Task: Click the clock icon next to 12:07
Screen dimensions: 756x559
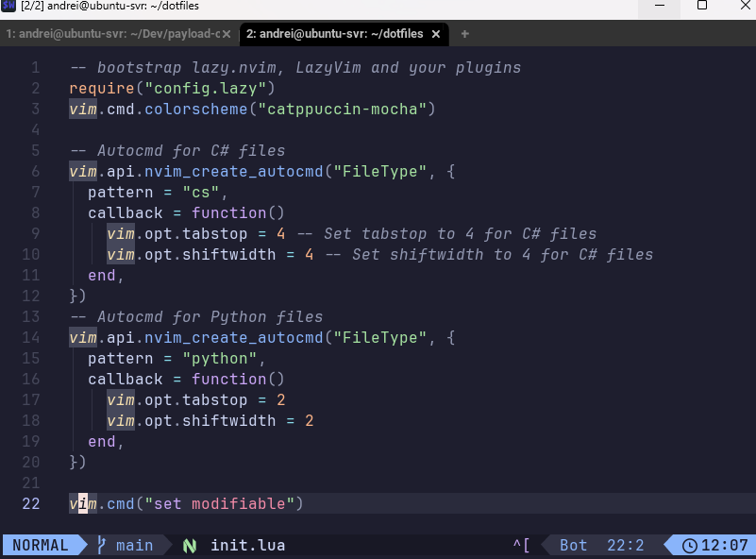Action: 689,545
